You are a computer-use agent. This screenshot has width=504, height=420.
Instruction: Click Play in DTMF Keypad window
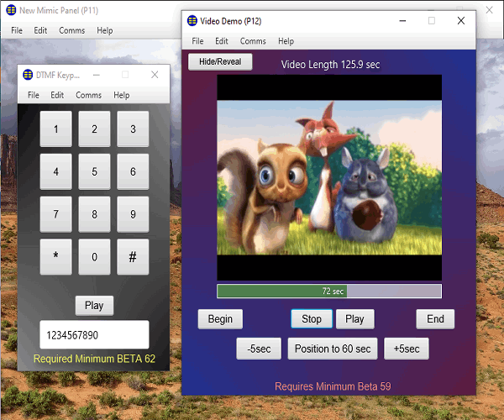94,305
